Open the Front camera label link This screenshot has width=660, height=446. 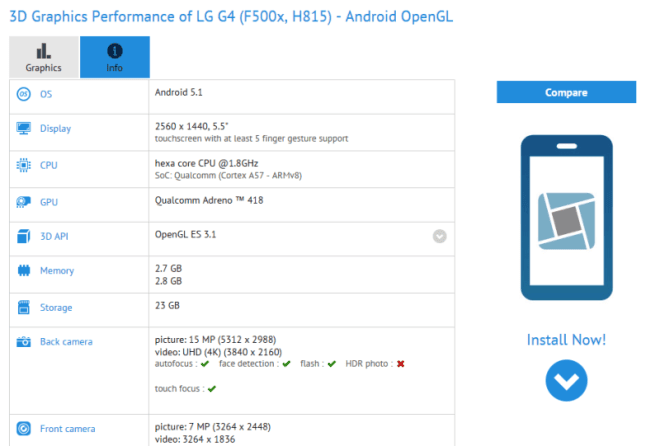click(x=68, y=429)
